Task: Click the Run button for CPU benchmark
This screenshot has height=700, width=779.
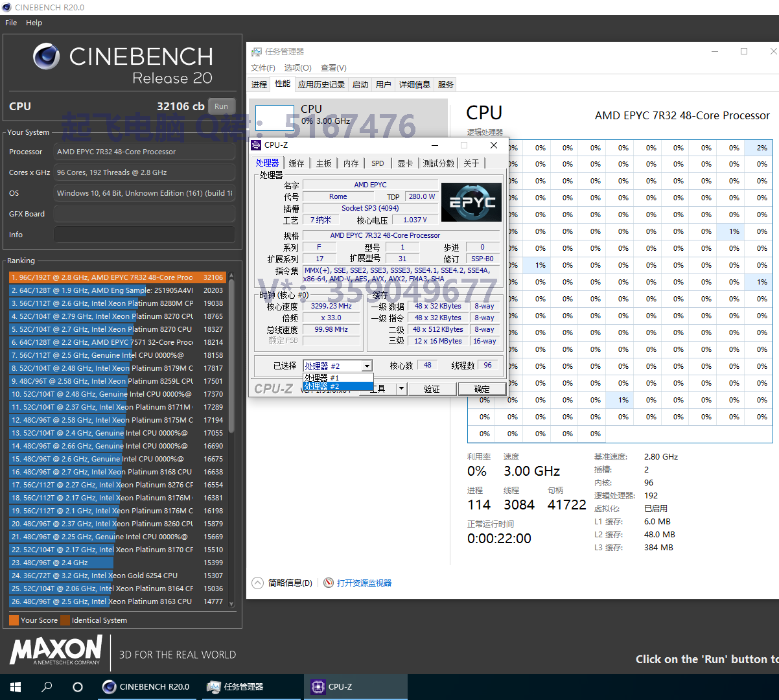Action: point(222,106)
